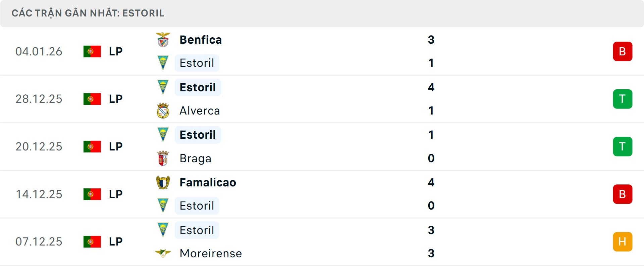The image size is (644, 266).
Task: Click the Famalicao club crest icon
Action: [x=163, y=183]
